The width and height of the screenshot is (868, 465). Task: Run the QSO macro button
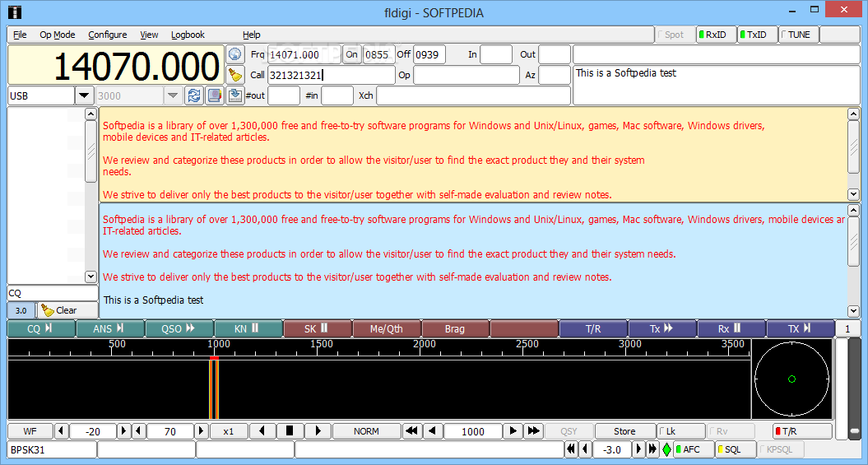tap(179, 329)
